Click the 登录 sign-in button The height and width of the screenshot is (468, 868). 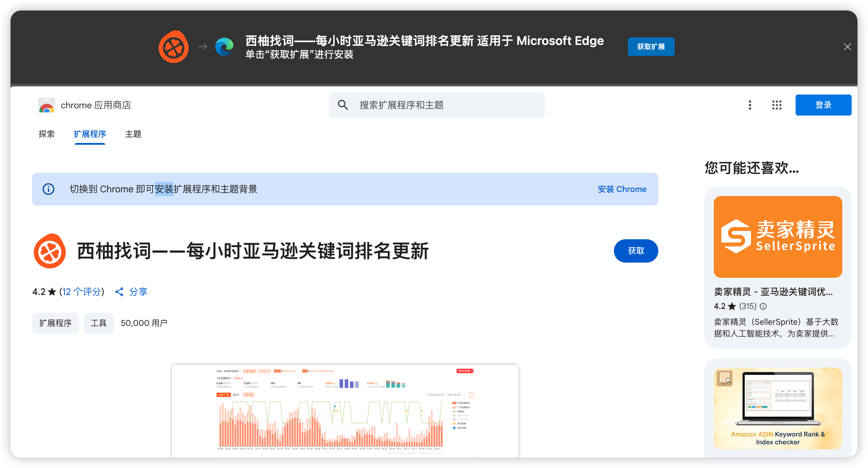(823, 105)
